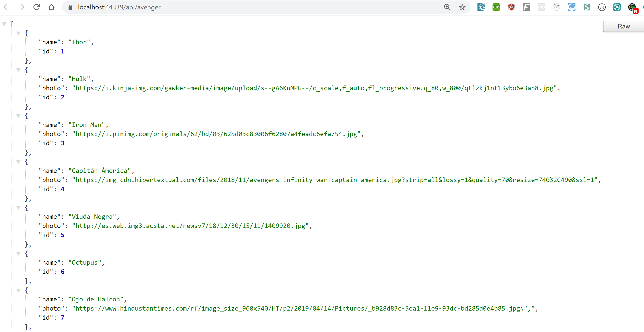Select the "Iron Man" name value

(x=87, y=125)
